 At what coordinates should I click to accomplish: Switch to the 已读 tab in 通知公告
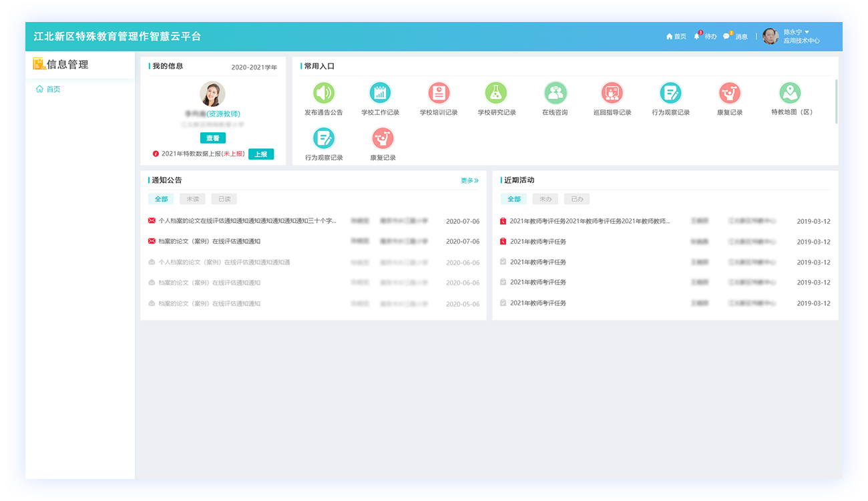224,199
